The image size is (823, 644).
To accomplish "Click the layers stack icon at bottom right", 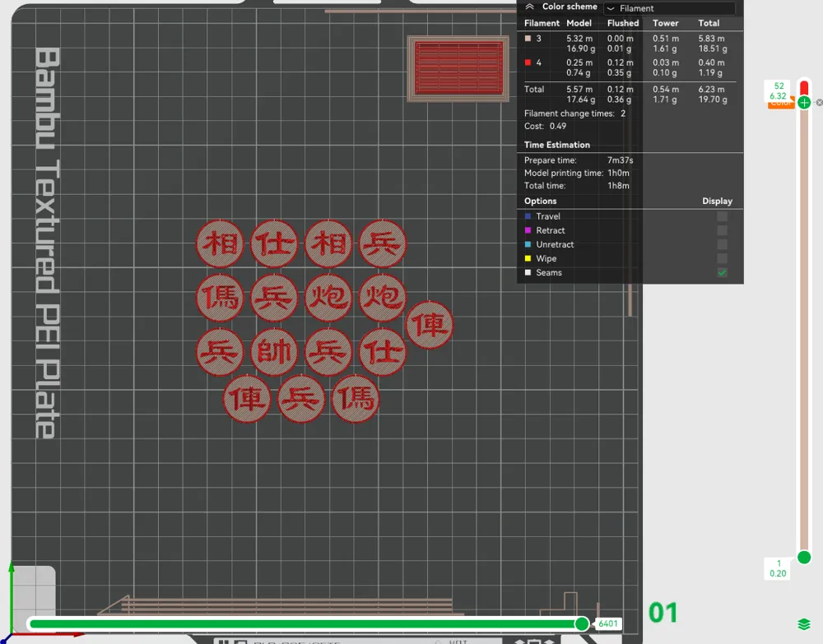I will click(x=804, y=624).
